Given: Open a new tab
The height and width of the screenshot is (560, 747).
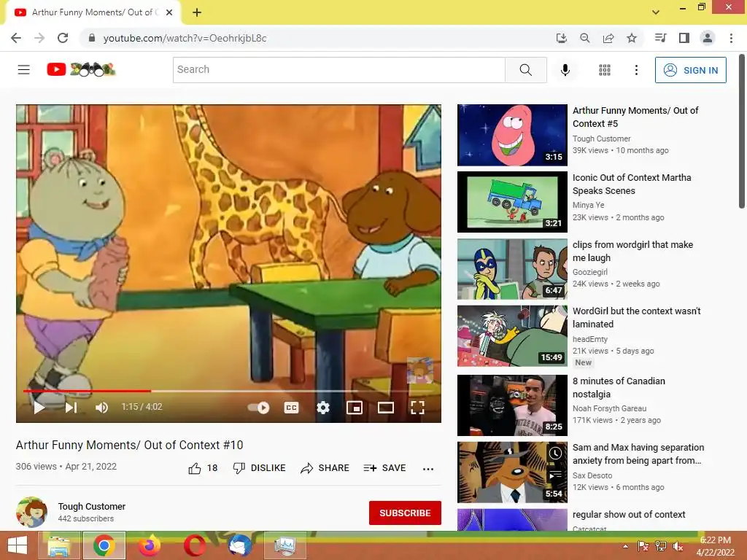Looking at the screenshot, I should (197, 12).
